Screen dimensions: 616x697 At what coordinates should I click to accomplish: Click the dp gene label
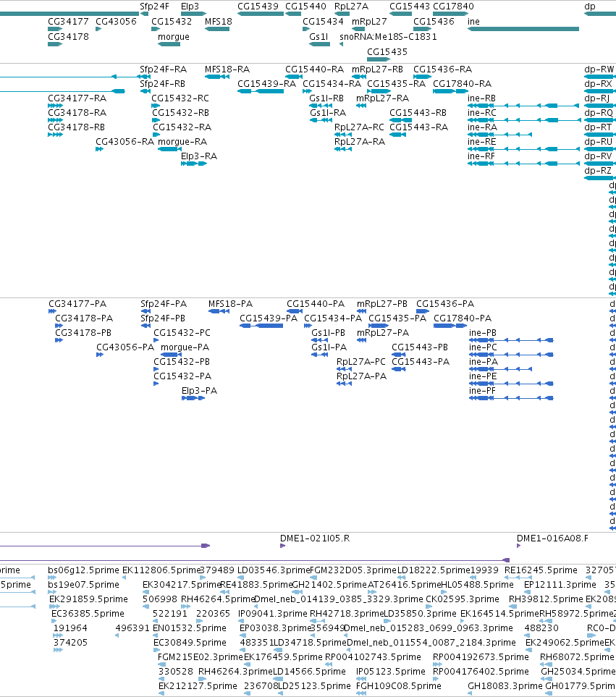click(590, 7)
